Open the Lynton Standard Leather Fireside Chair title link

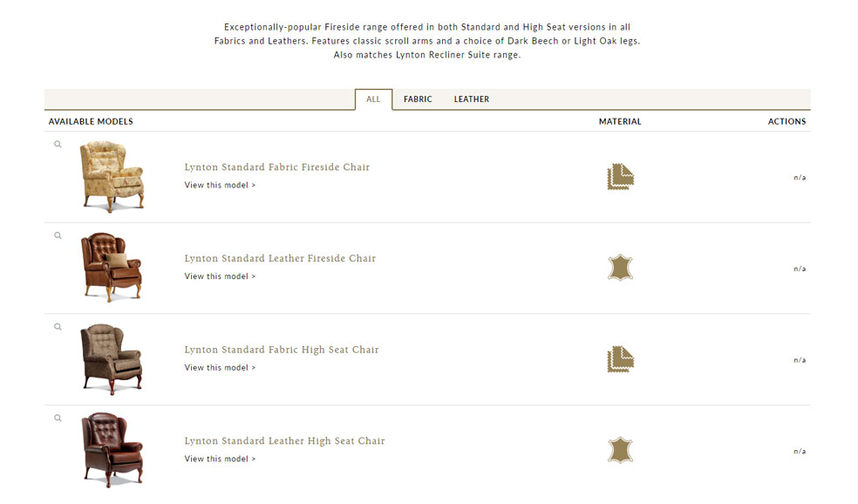tap(280, 259)
